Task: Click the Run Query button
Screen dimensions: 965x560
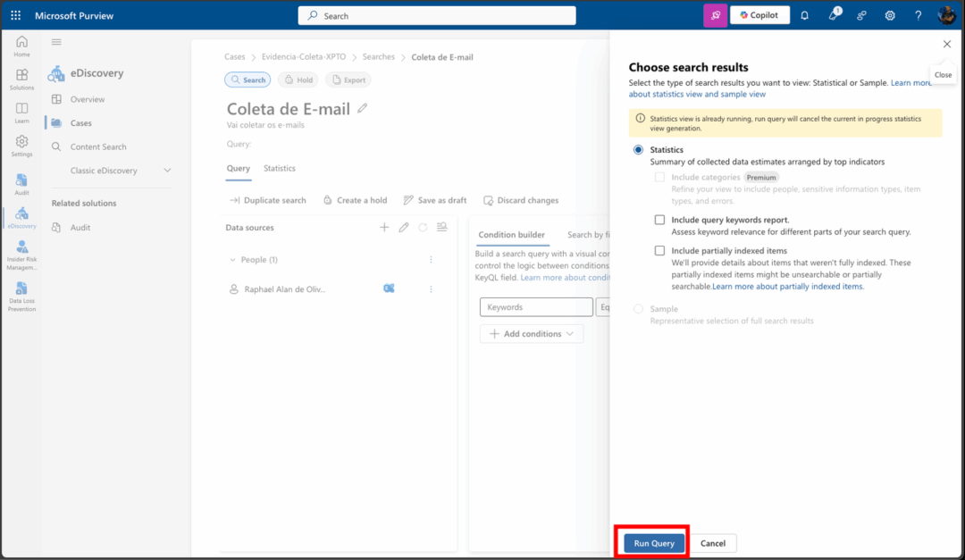Action: pos(654,543)
